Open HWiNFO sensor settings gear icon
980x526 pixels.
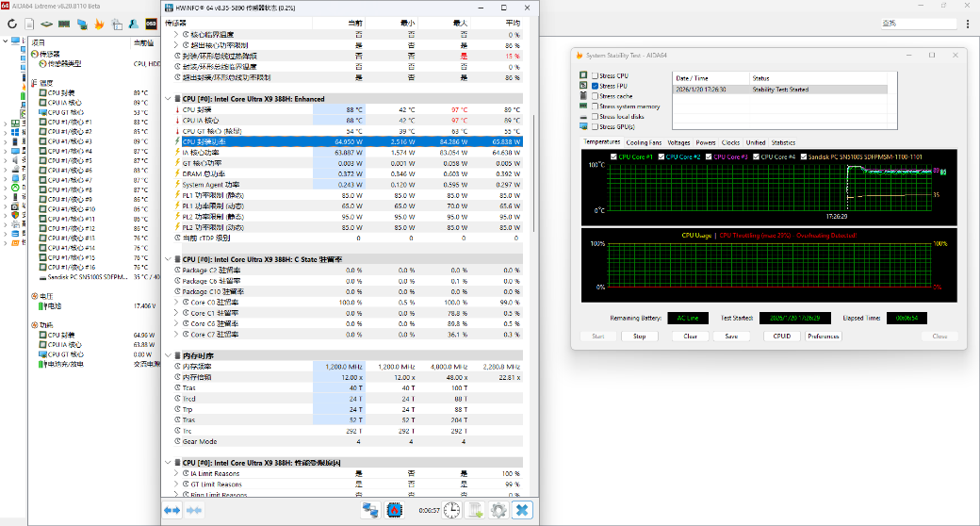[498, 510]
